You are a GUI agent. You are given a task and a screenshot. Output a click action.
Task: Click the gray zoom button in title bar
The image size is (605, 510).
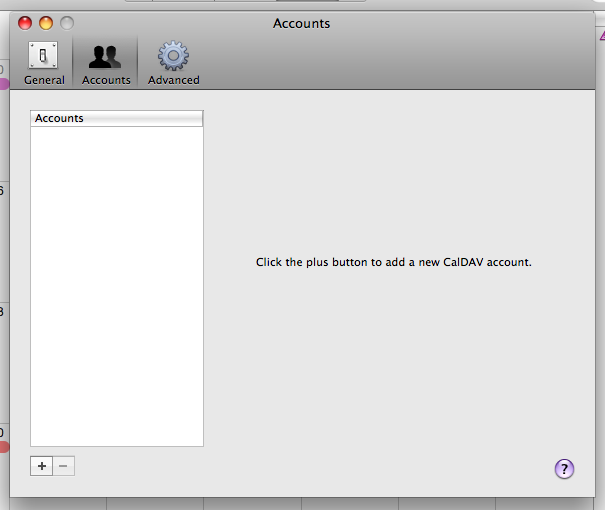pos(67,23)
